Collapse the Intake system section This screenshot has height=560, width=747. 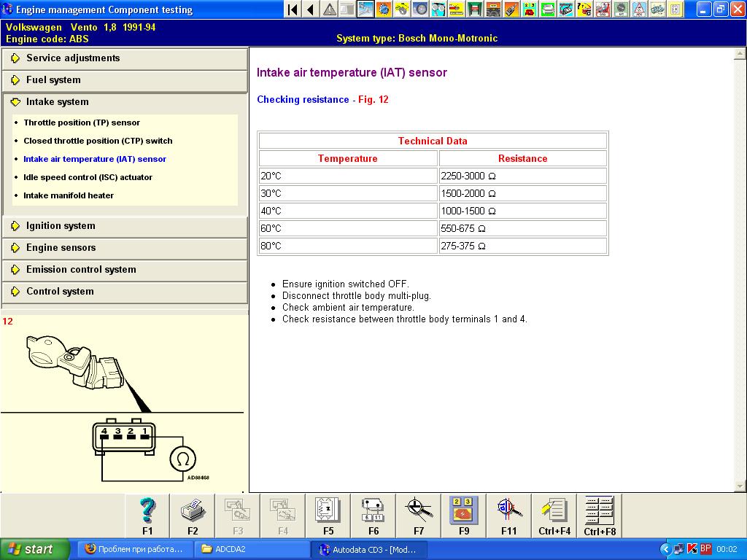(x=57, y=102)
